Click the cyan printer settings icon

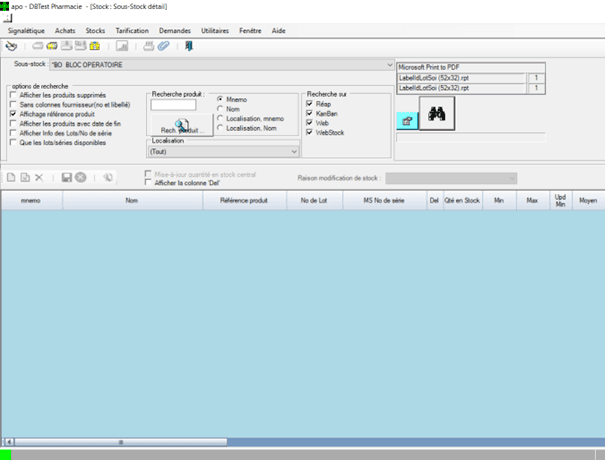click(407, 121)
